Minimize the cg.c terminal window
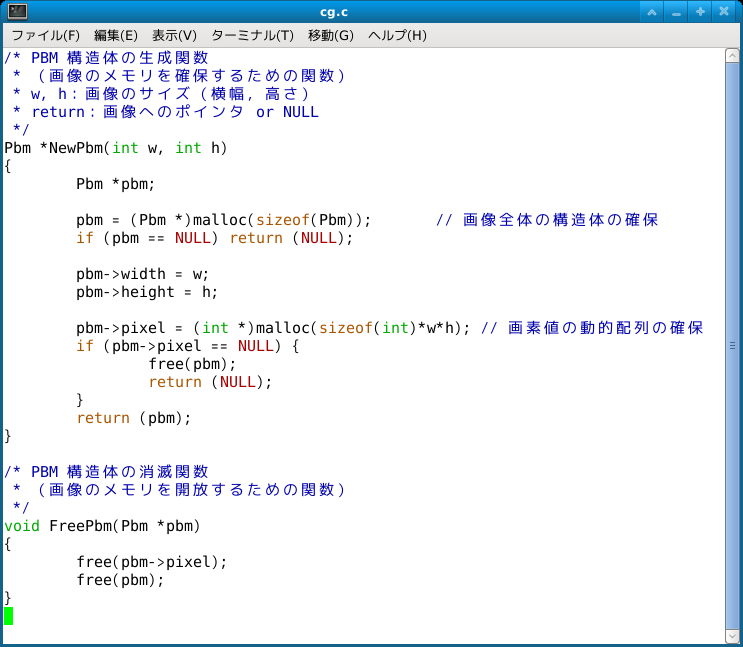 coord(676,12)
